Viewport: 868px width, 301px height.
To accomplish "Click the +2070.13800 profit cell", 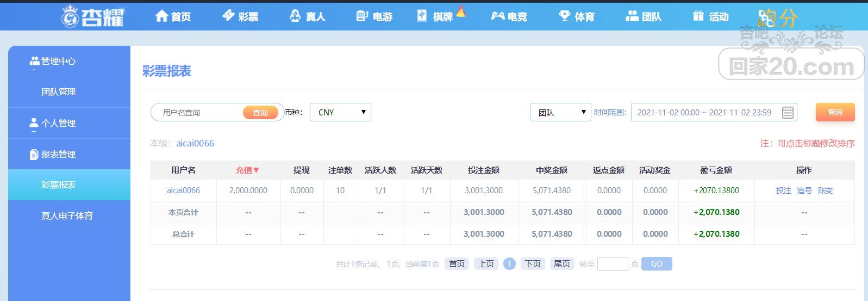I will [x=716, y=191].
